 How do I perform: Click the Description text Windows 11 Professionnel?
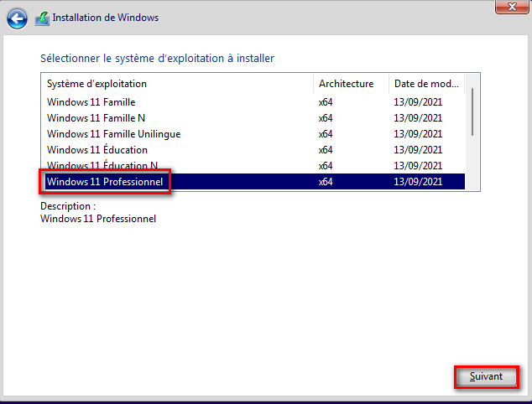click(x=98, y=219)
